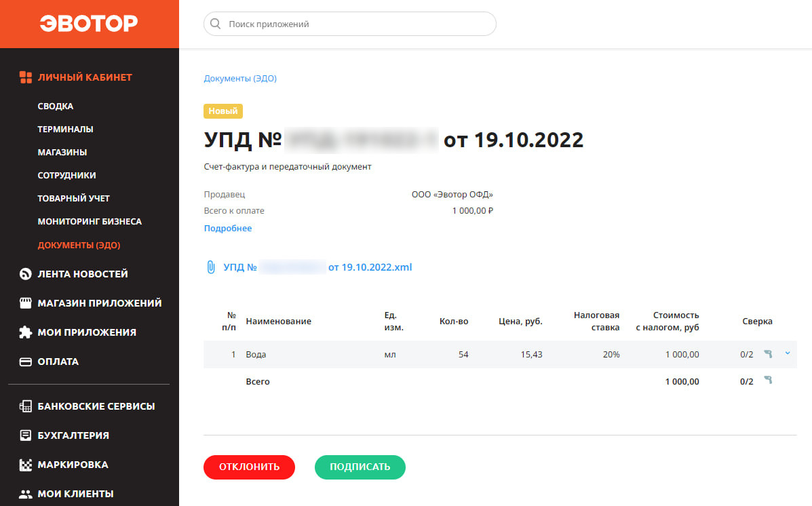
Task: Select Товарный учет menu item
Action: click(x=73, y=198)
